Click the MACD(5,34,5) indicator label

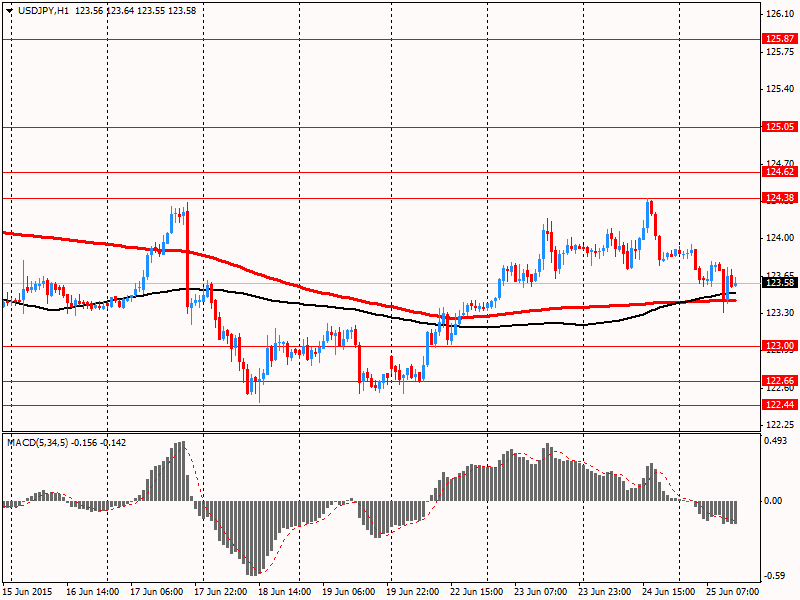pos(38,443)
